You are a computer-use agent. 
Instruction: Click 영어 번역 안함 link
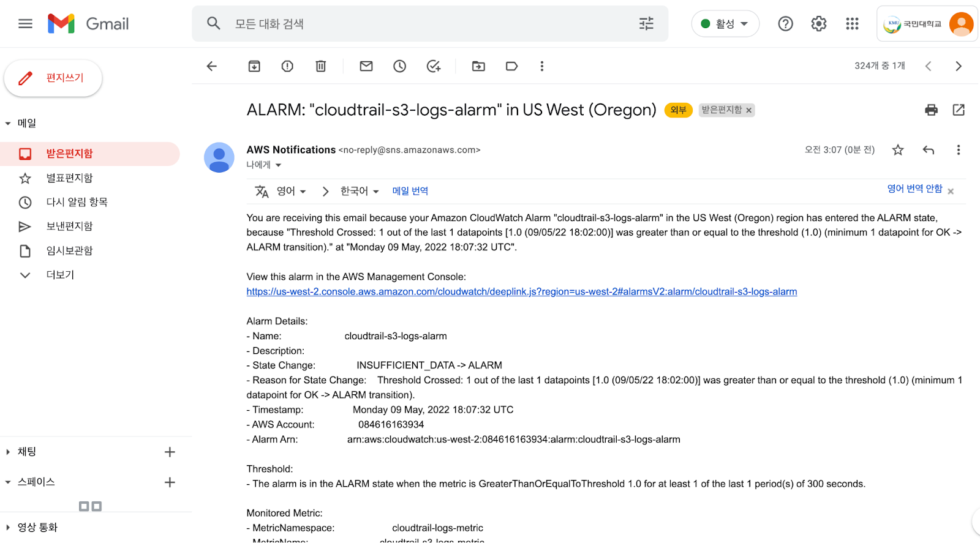pyautogui.click(x=914, y=189)
